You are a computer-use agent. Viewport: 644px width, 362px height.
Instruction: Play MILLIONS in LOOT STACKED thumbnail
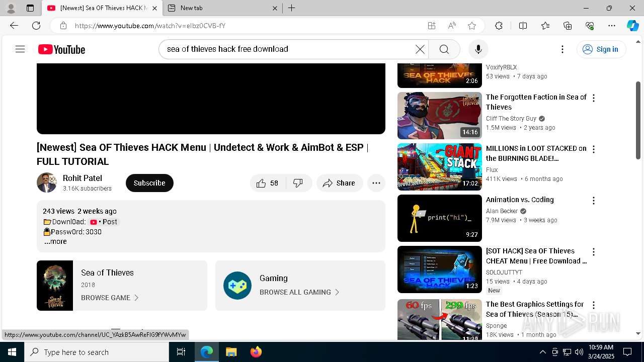(x=440, y=167)
